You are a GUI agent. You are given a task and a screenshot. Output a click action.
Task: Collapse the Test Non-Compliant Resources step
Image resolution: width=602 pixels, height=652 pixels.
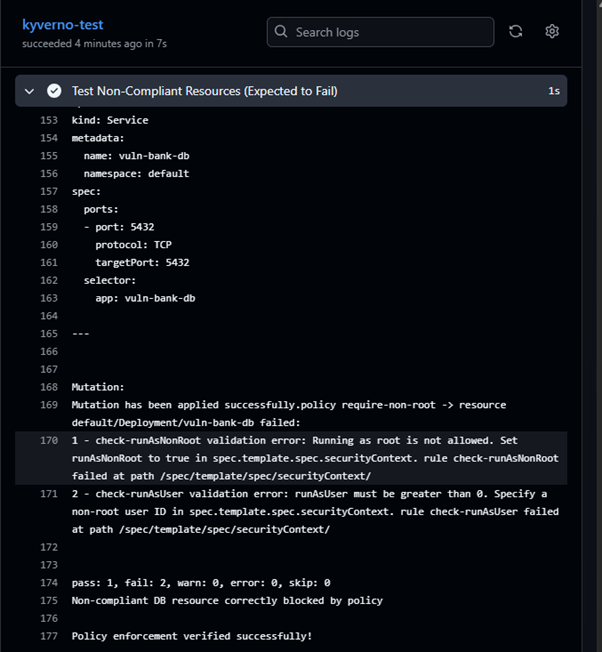coord(29,91)
